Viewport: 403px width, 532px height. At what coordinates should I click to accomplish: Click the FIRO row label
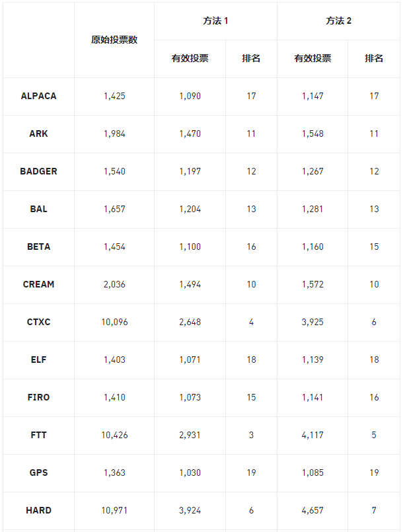pyautogui.click(x=38, y=397)
